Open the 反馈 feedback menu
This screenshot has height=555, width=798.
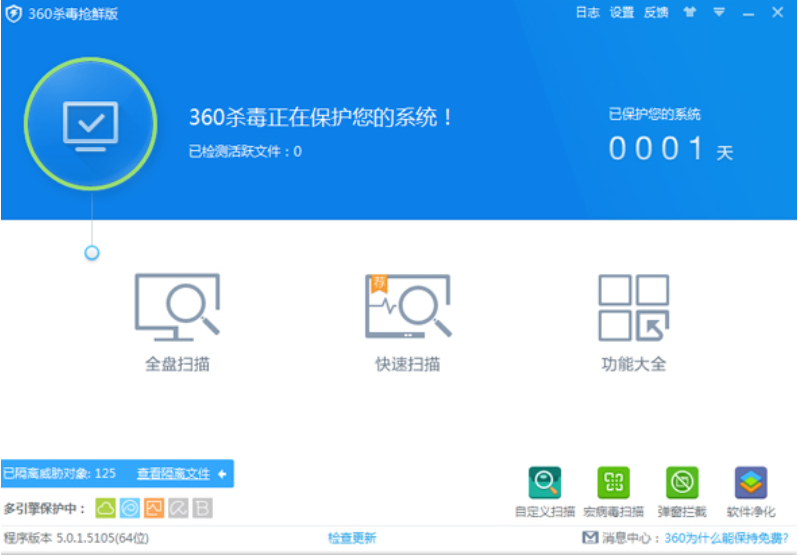pyautogui.click(x=656, y=12)
